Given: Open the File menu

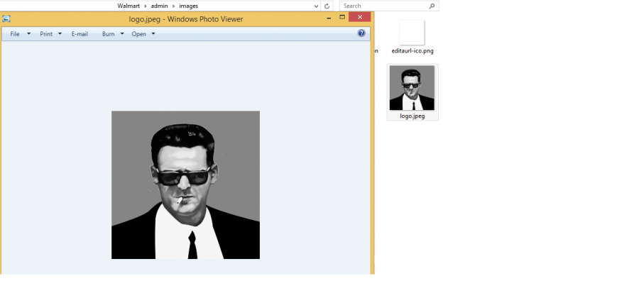Looking at the screenshot, I should point(15,34).
